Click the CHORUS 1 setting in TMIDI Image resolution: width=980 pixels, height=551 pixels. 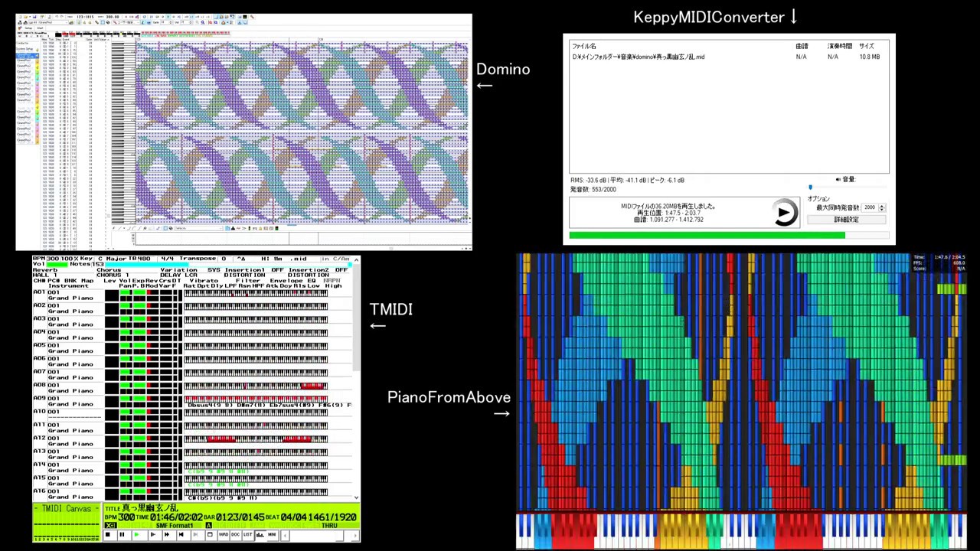pos(113,275)
